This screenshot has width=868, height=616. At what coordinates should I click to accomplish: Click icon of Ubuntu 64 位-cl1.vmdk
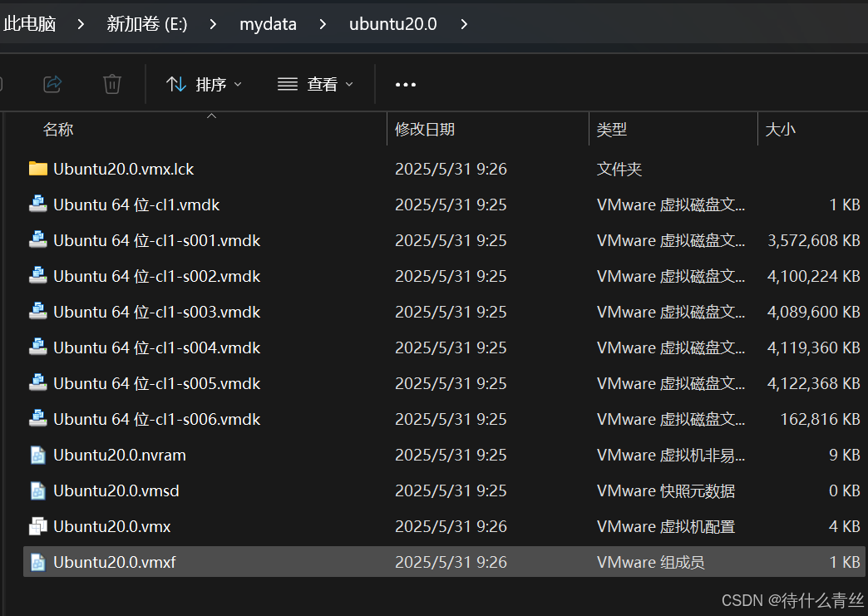37,205
